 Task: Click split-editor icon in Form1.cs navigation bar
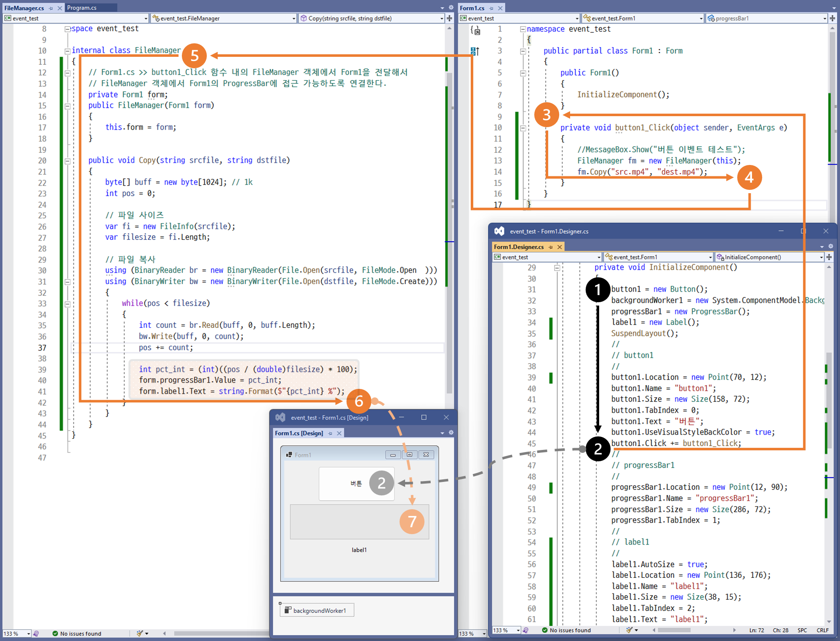click(x=832, y=18)
